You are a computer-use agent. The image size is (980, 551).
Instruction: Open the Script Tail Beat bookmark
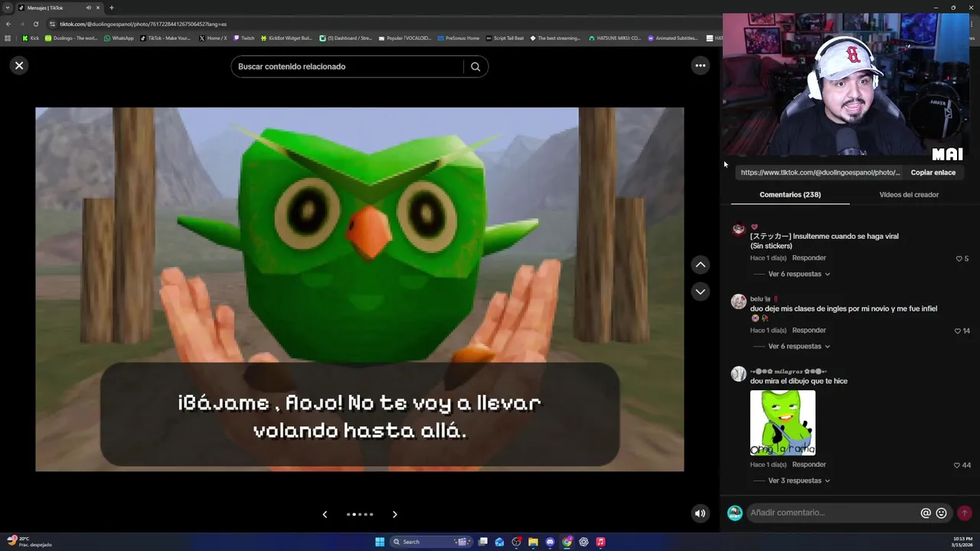click(505, 37)
